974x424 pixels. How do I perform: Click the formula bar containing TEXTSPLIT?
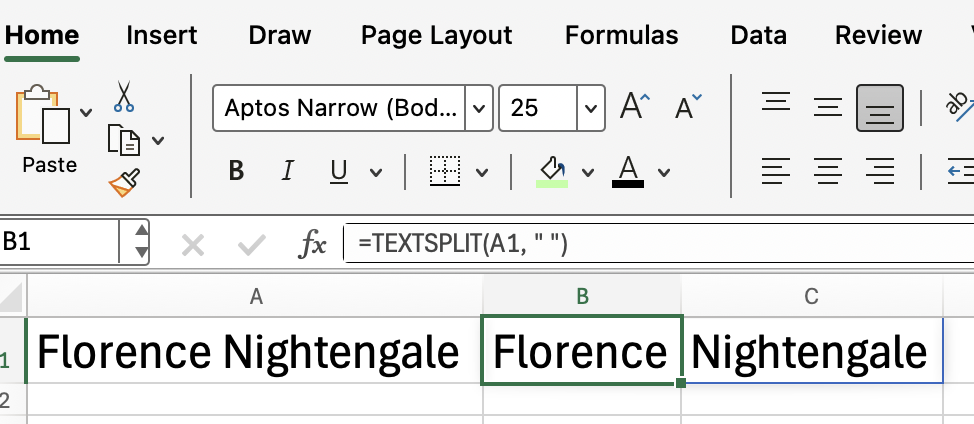(x=658, y=243)
